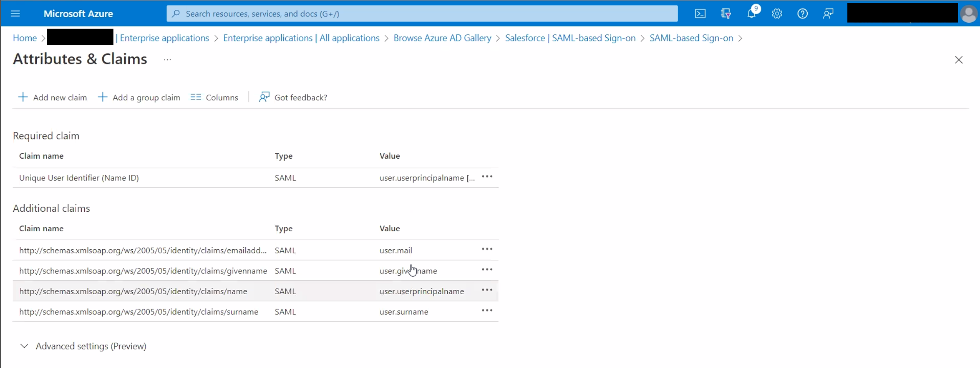Open the emailadd... claim name row
The width and height of the screenshot is (980, 368).
tap(143, 250)
